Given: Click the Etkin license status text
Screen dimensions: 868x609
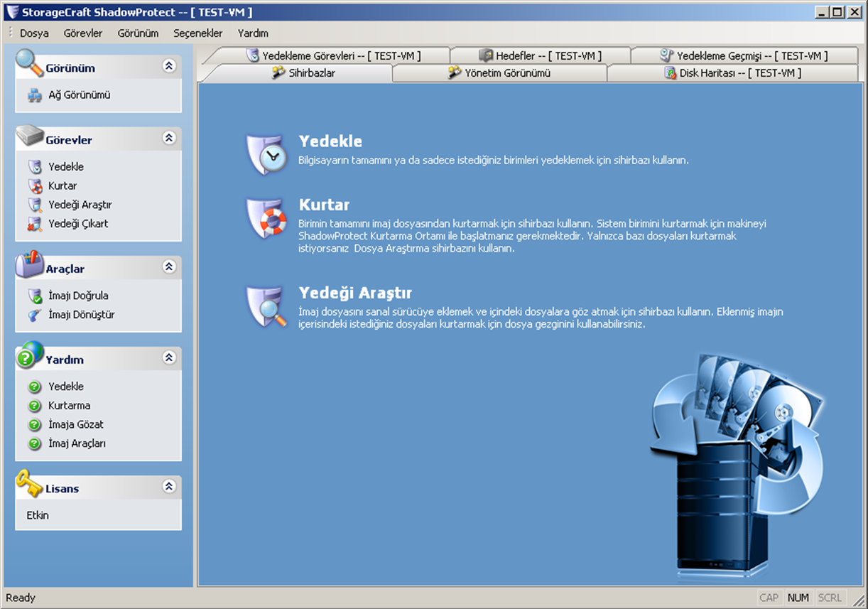Looking at the screenshot, I should [38, 516].
